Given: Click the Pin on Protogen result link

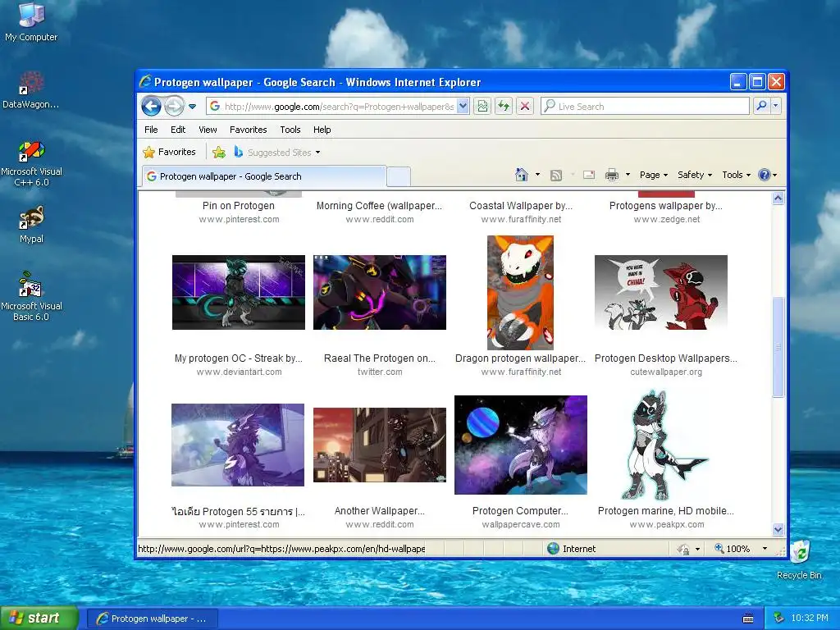Looking at the screenshot, I should 239,206.
